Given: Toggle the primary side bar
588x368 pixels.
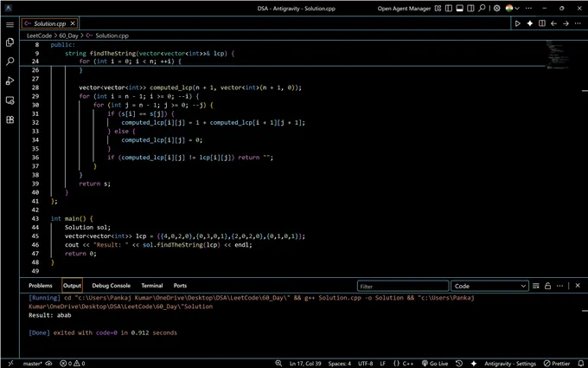Looking at the screenshot, I should tap(449, 9).
